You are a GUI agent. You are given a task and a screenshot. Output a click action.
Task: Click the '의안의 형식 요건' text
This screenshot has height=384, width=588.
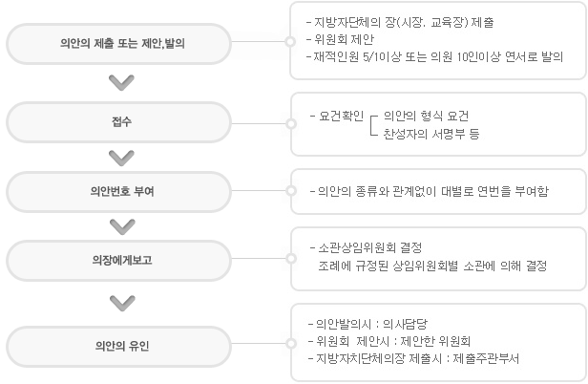click(x=426, y=116)
